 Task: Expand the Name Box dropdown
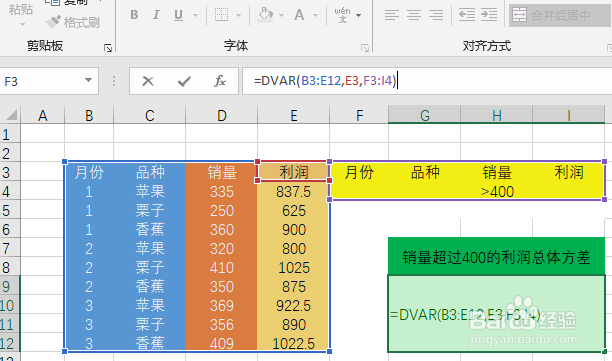coord(89,80)
